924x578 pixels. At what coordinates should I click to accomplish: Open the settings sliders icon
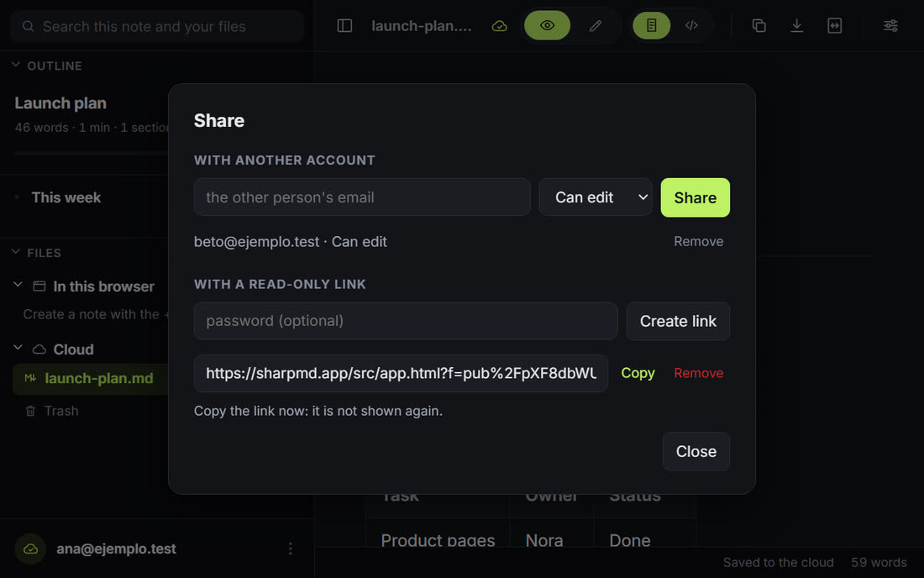[x=890, y=26]
